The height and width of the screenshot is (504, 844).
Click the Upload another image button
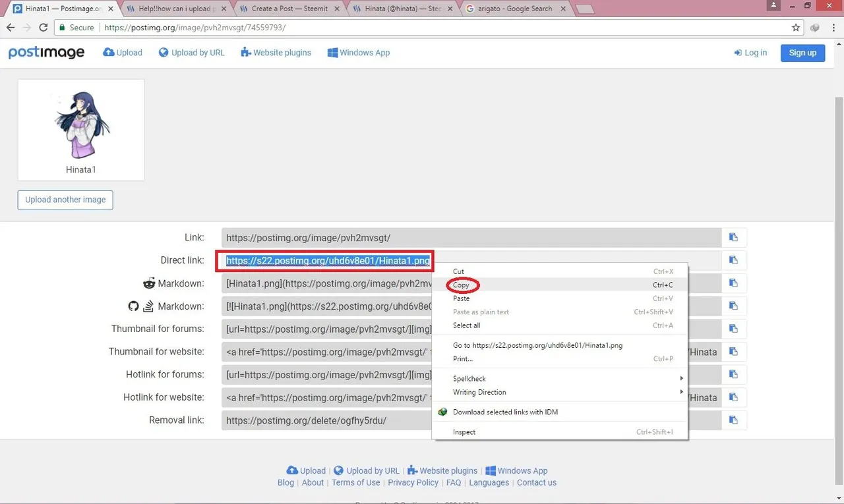(65, 200)
